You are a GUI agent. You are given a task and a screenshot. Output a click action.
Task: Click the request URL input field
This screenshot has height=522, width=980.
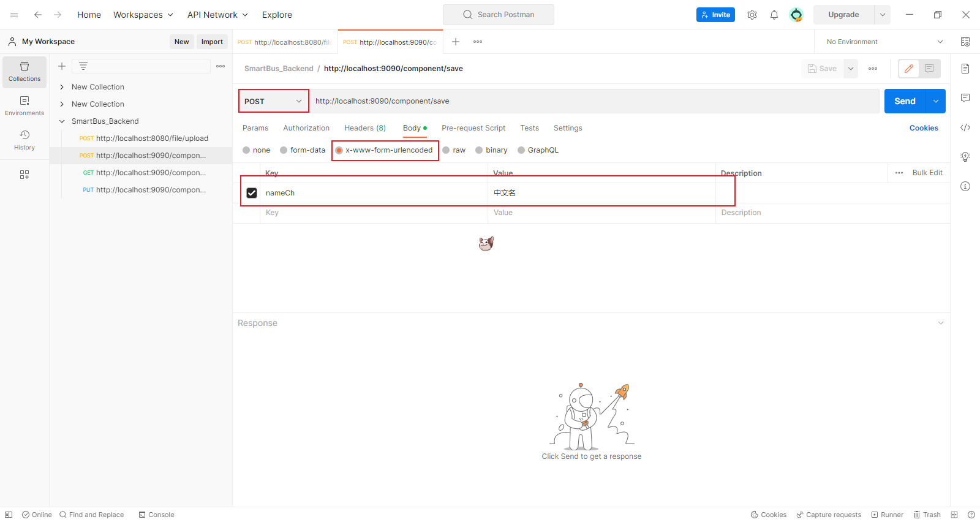[594, 101]
